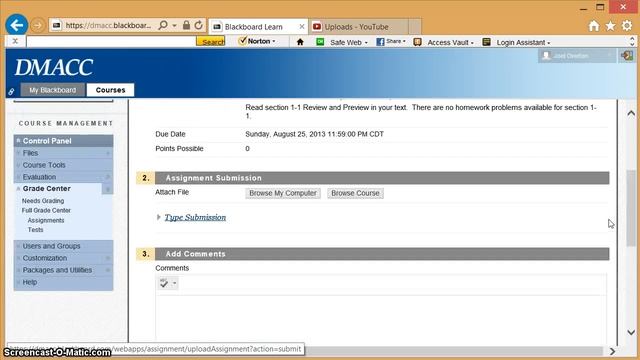Click the browser back arrow button
640x360 pixels.
17,25
